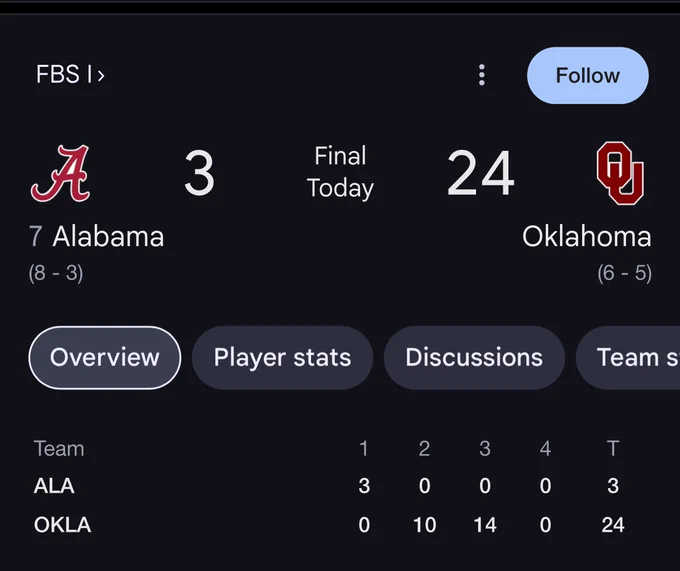Click the Oklahoma team name
This screenshot has width=680, height=571.
(x=586, y=237)
